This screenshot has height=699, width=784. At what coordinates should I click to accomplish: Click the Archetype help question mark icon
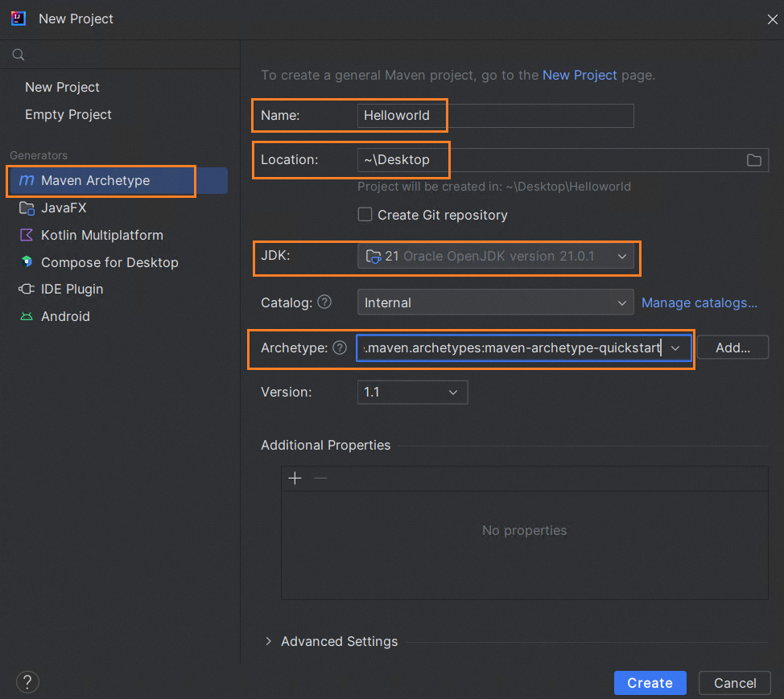(x=340, y=347)
